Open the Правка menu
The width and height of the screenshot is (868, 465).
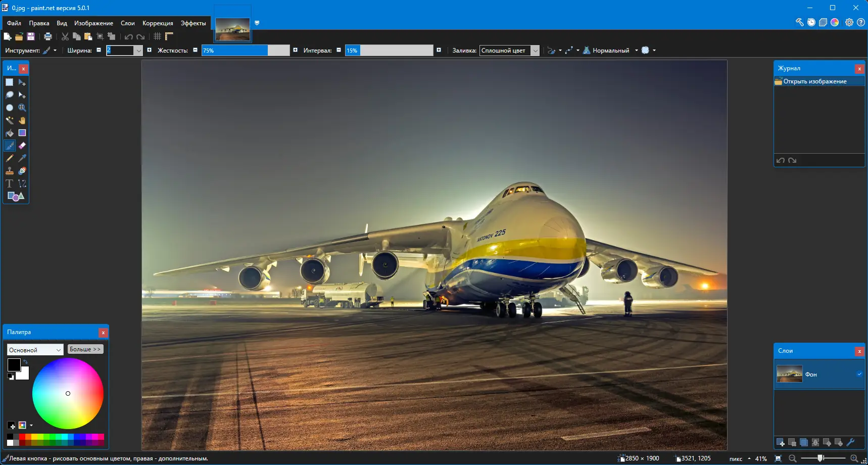point(39,23)
